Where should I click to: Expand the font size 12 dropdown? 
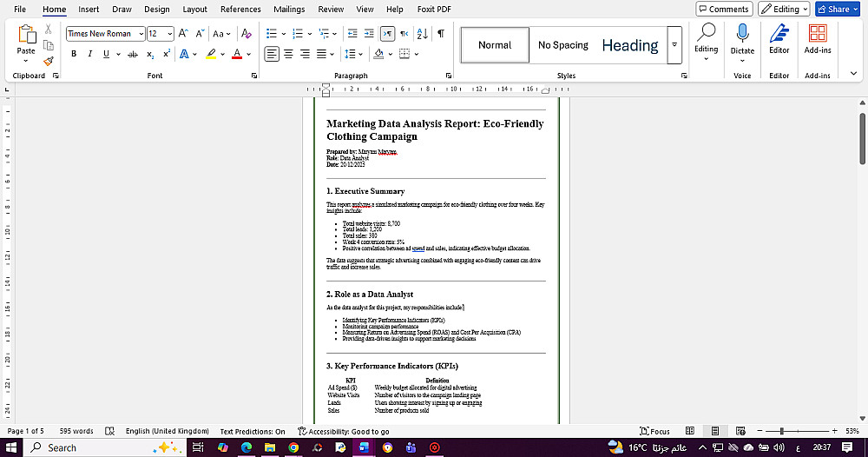pyautogui.click(x=161, y=34)
